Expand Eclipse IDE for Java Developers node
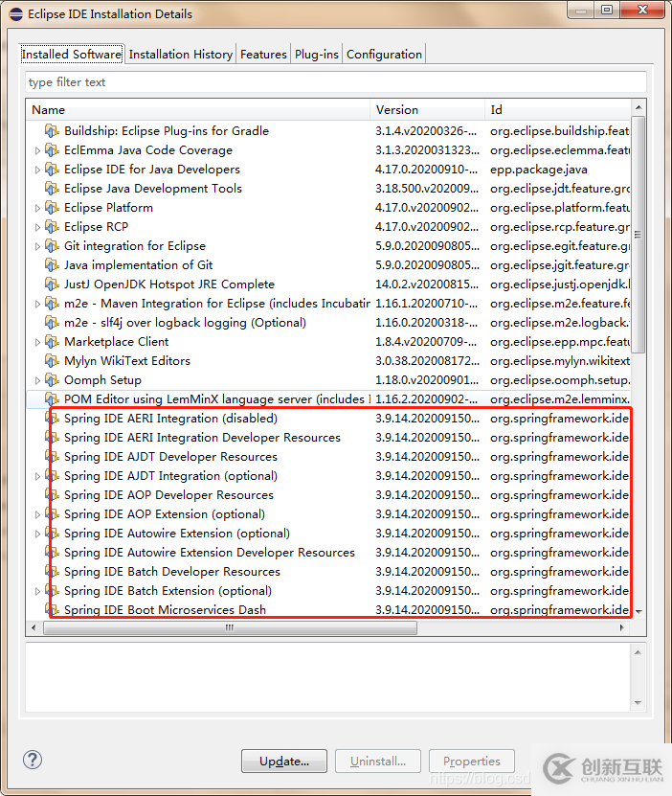The width and height of the screenshot is (672, 796). 37,171
